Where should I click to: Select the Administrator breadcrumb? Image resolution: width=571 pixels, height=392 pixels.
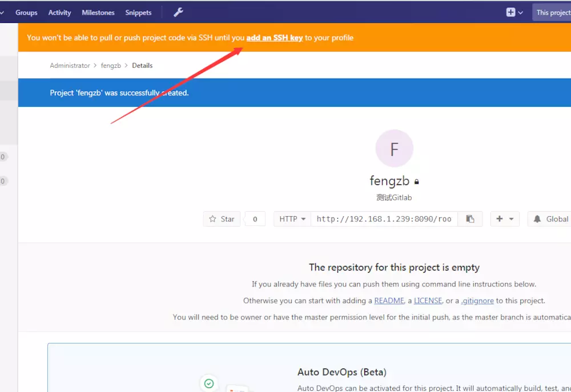pyautogui.click(x=70, y=66)
